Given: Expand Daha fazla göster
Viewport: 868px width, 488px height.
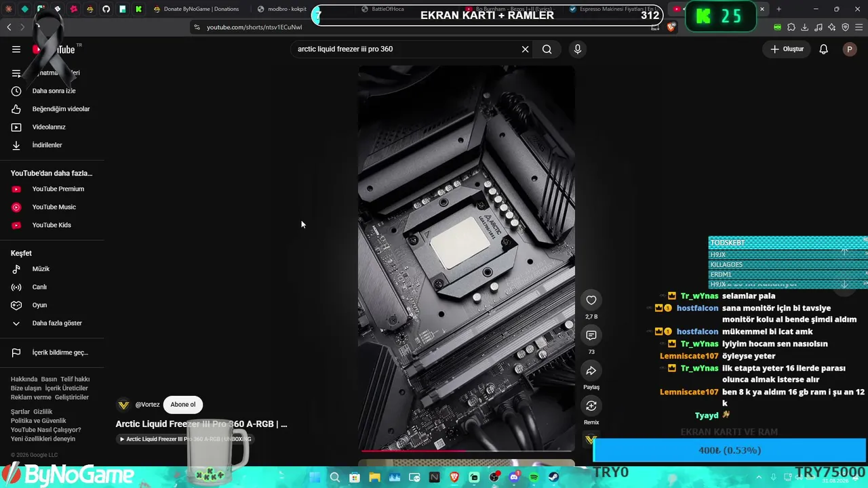Looking at the screenshot, I should (x=54, y=323).
